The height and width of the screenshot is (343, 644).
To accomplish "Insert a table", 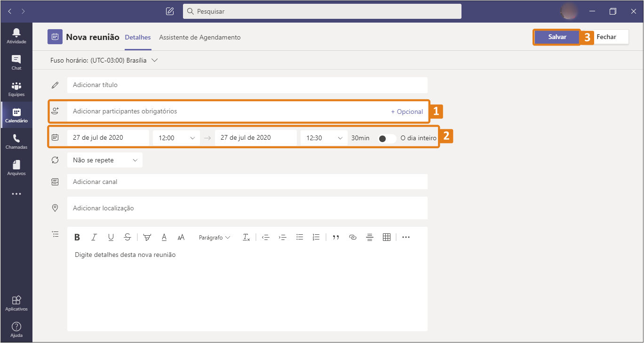I will click(387, 238).
